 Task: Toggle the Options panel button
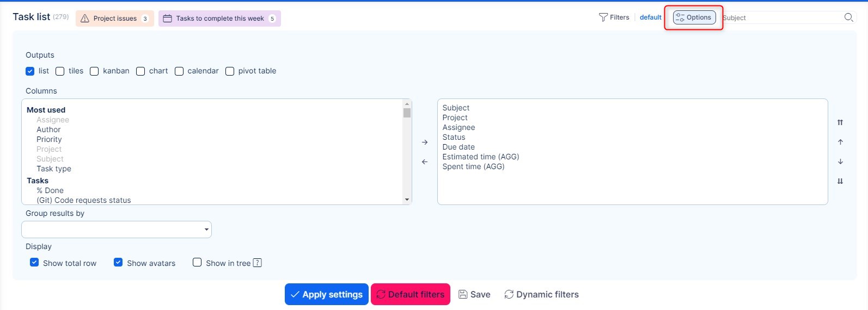[694, 17]
